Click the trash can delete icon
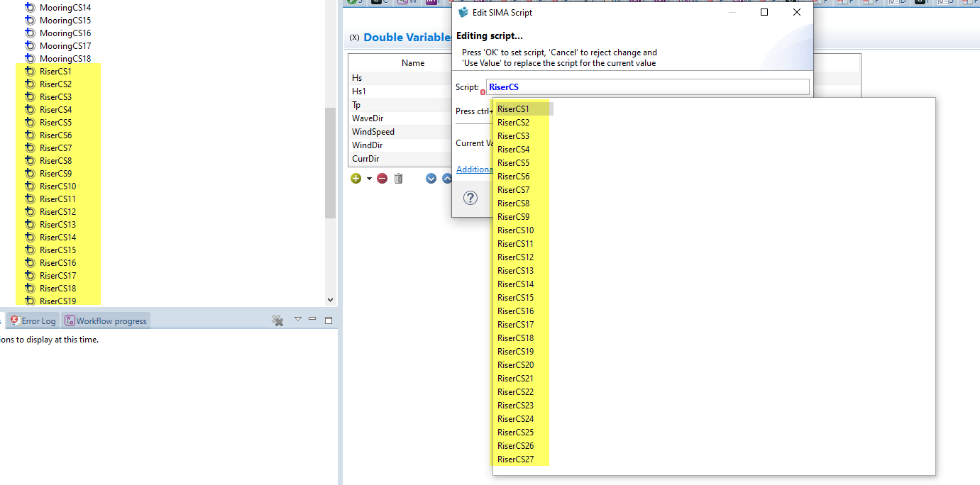Screen dimensions: 980x485 (398, 179)
